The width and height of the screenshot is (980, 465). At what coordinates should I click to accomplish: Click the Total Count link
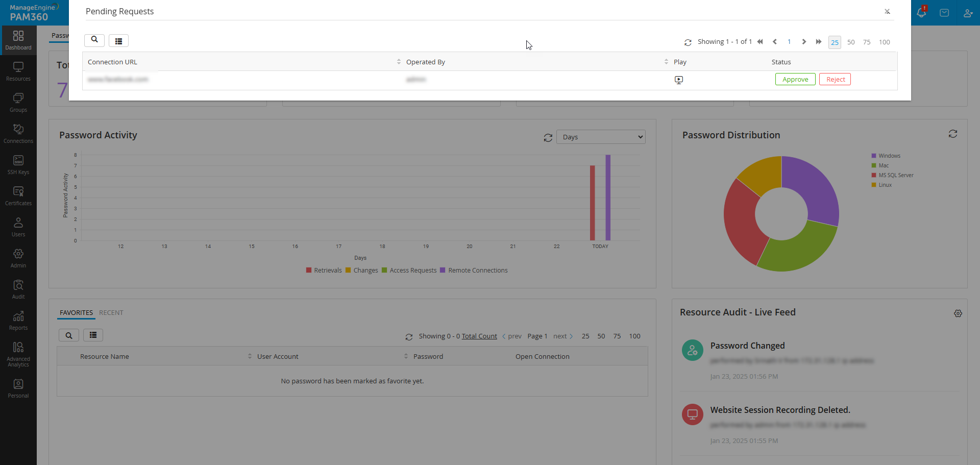pos(479,336)
